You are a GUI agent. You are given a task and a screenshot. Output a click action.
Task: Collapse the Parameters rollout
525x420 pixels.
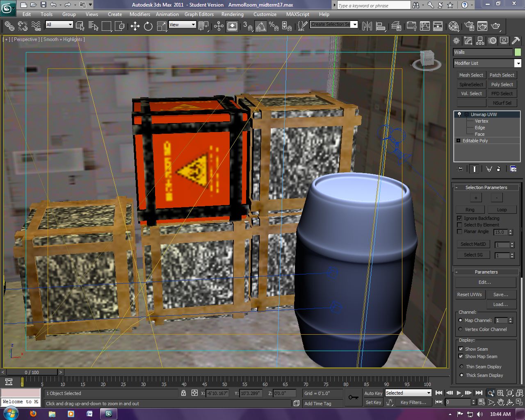[486, 272]
